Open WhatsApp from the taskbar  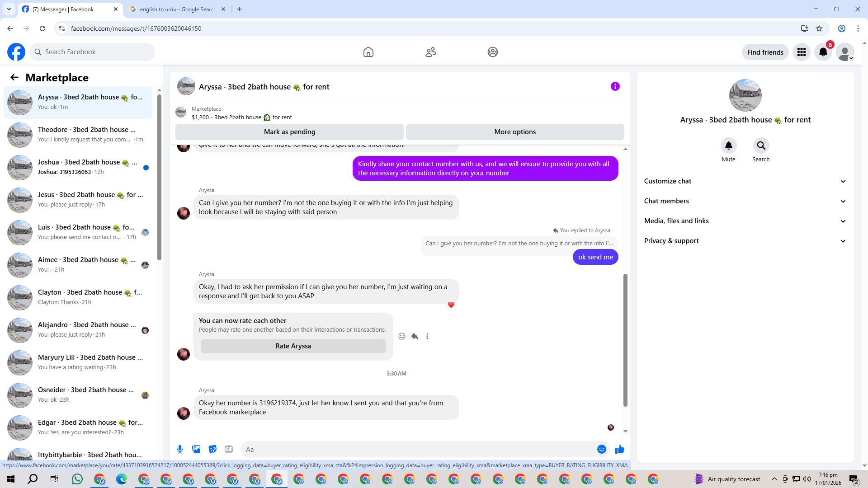77,479
